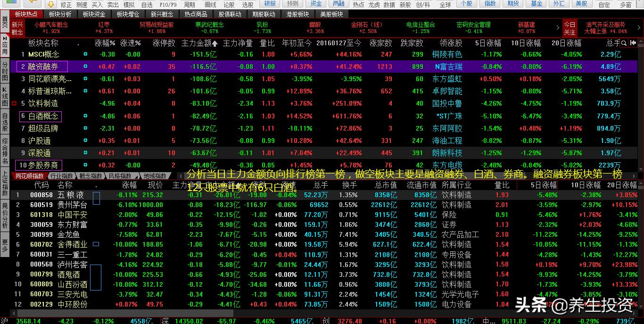
Task: Select the 热点商品 tab
Action: 196,14
